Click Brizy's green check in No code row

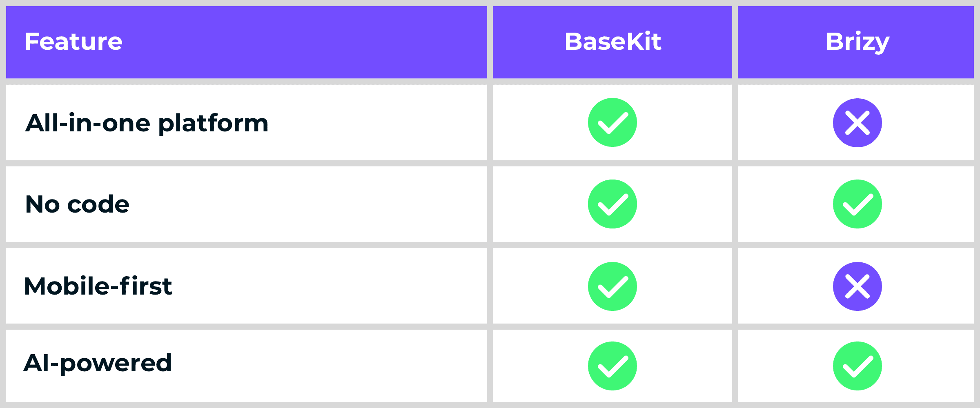coord(857,204)
